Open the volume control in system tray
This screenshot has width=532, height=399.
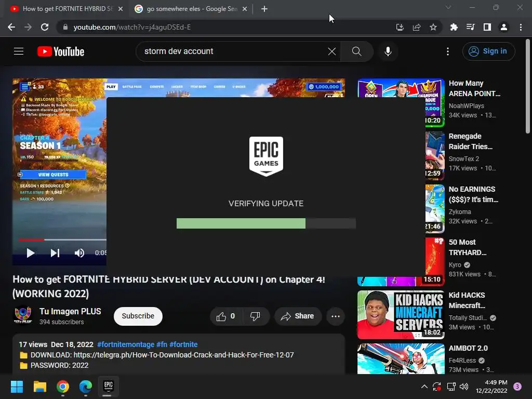click(464, 387)
